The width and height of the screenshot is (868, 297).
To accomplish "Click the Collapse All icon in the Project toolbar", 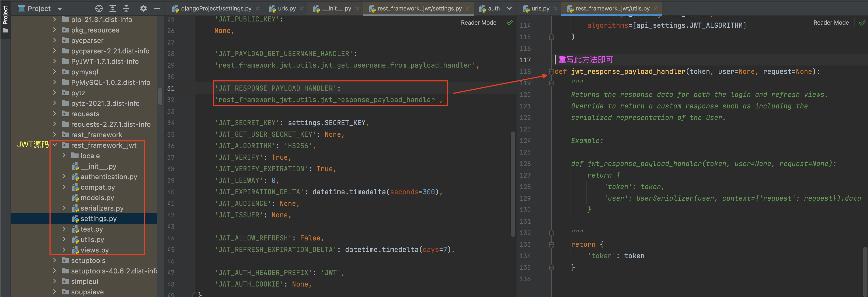I will (126, 8).
